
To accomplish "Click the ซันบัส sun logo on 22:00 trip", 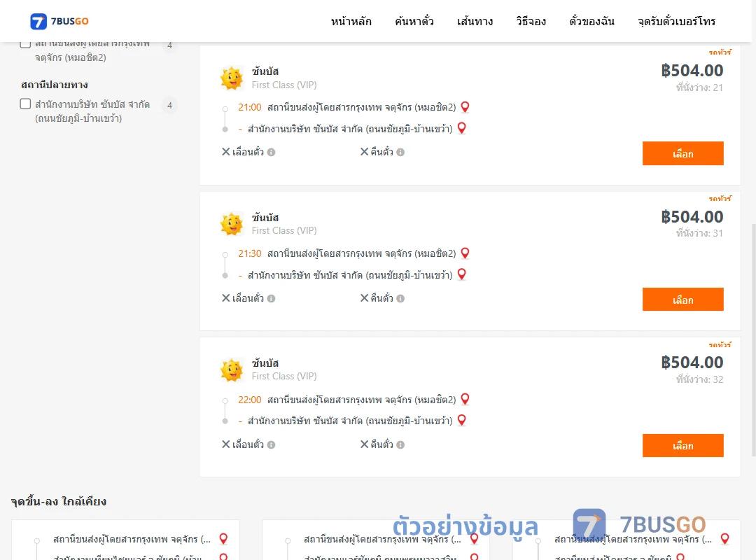I will (x=232, y=370).
